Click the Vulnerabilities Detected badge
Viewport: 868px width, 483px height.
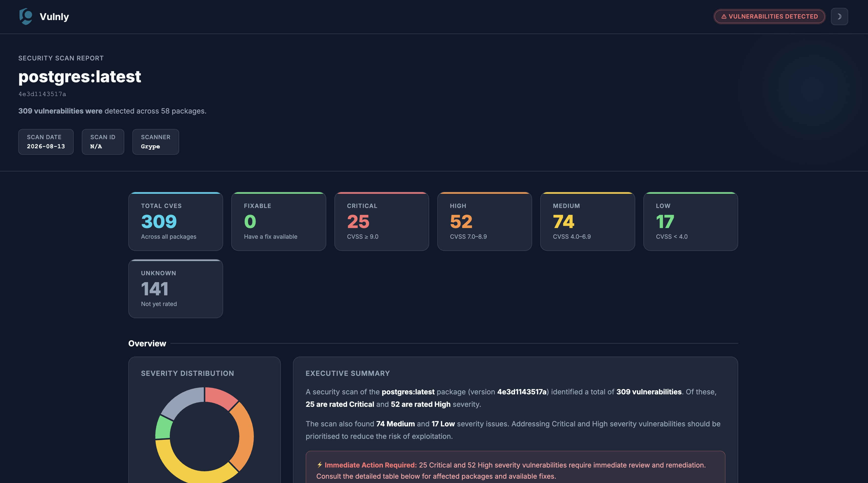tap(769, 17)
